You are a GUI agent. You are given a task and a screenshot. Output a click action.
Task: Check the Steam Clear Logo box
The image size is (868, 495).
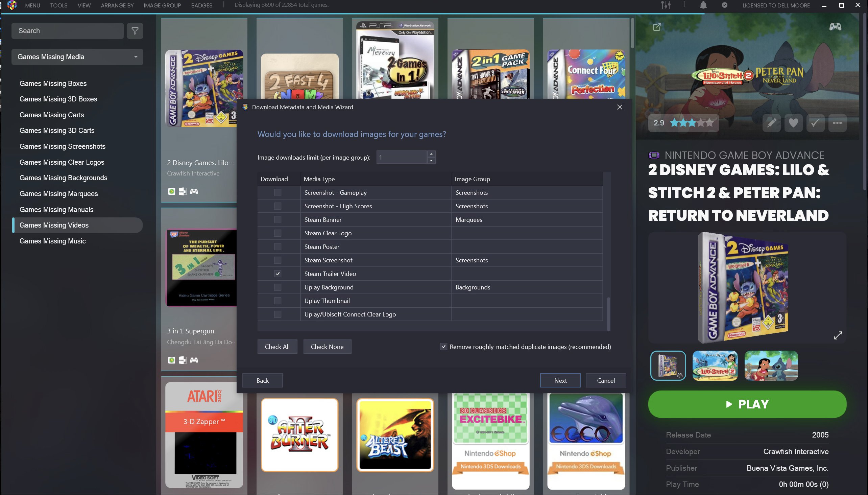coord(278,233)
